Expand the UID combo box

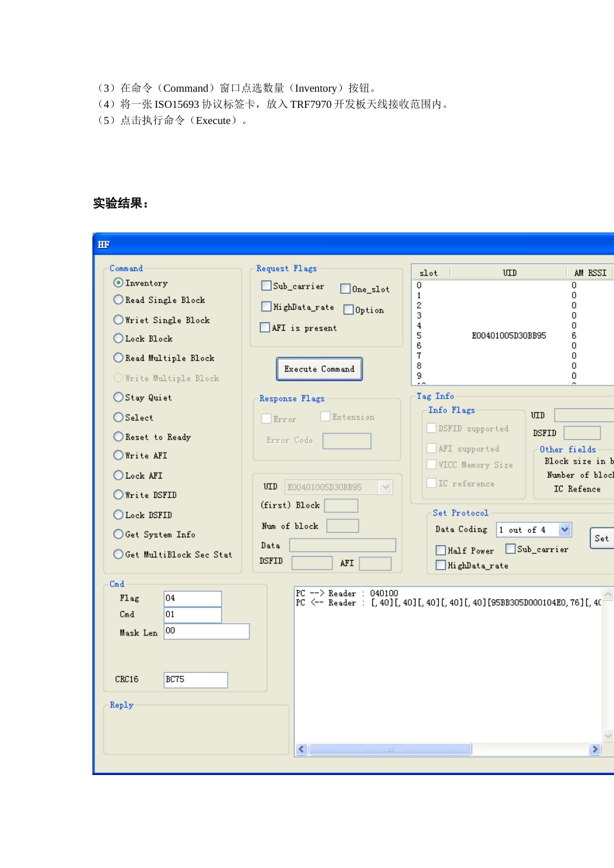click(x=386, y=487)
